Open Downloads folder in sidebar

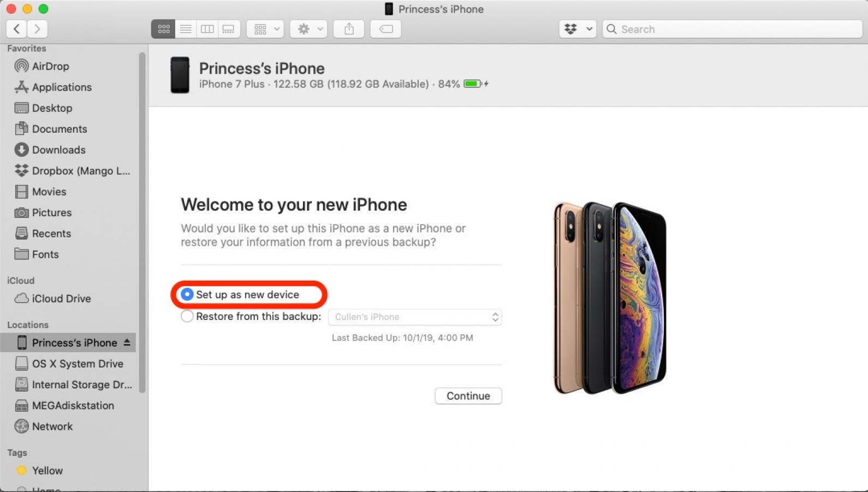(x=58, y=150)
